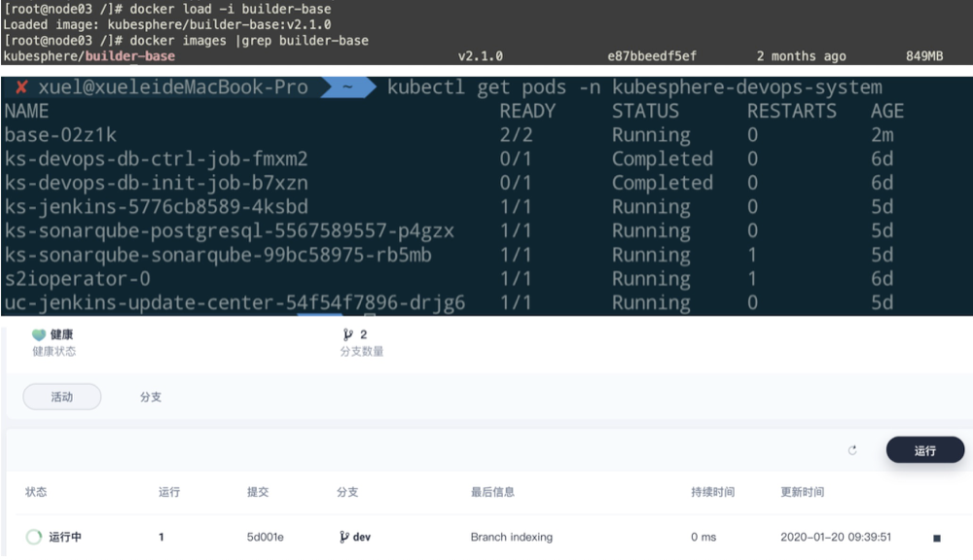Switch to the 分支 (Branches) tab
Viewport: 973px width, 560px height.
pos(151,397)
